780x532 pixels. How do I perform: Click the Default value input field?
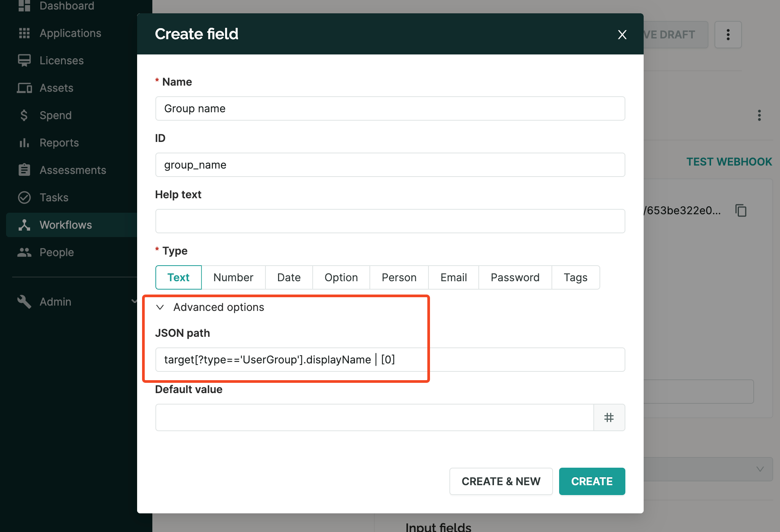pyautogui.click(x=374, y=417)
